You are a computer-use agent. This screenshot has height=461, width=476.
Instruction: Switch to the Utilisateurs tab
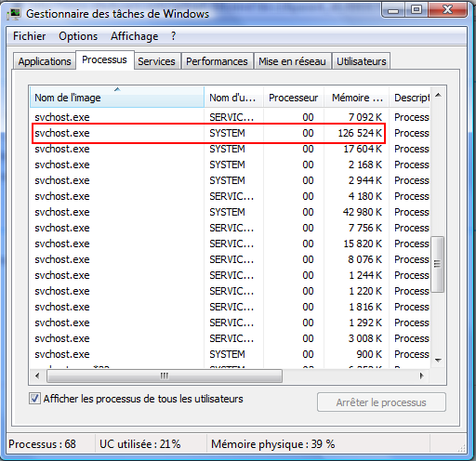point(362,61)
